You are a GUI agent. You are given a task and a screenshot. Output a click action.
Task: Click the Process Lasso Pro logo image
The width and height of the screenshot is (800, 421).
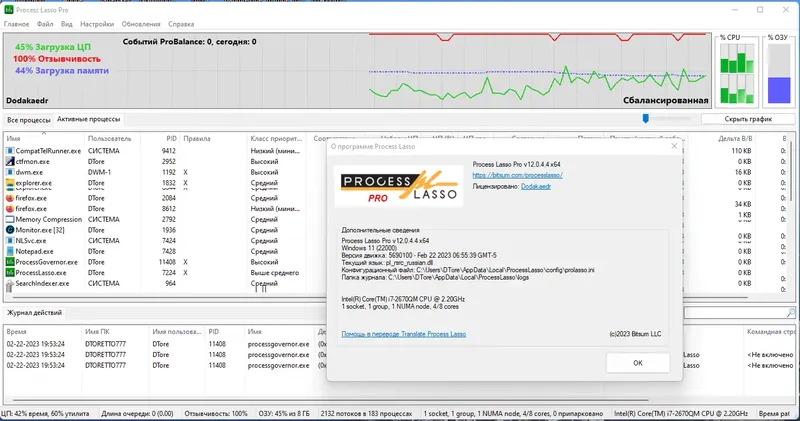point(399,186)
